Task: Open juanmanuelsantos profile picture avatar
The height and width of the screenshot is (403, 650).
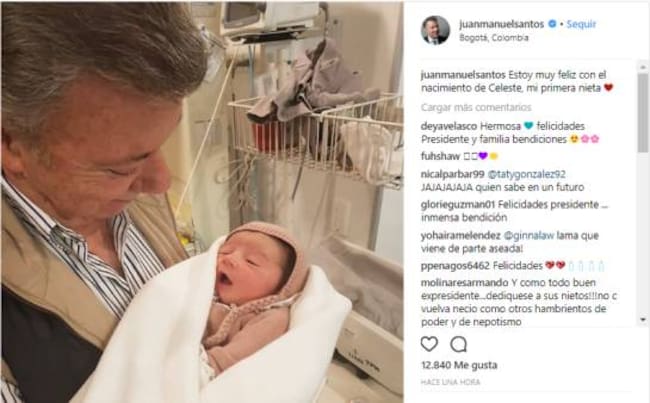Action: (x=435, y=30)
